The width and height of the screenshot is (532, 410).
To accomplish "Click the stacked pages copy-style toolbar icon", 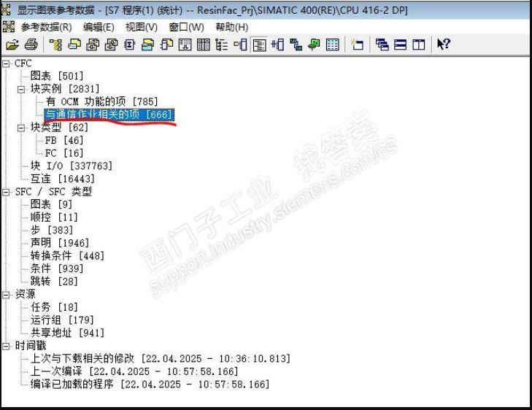I will pos(166,45).
